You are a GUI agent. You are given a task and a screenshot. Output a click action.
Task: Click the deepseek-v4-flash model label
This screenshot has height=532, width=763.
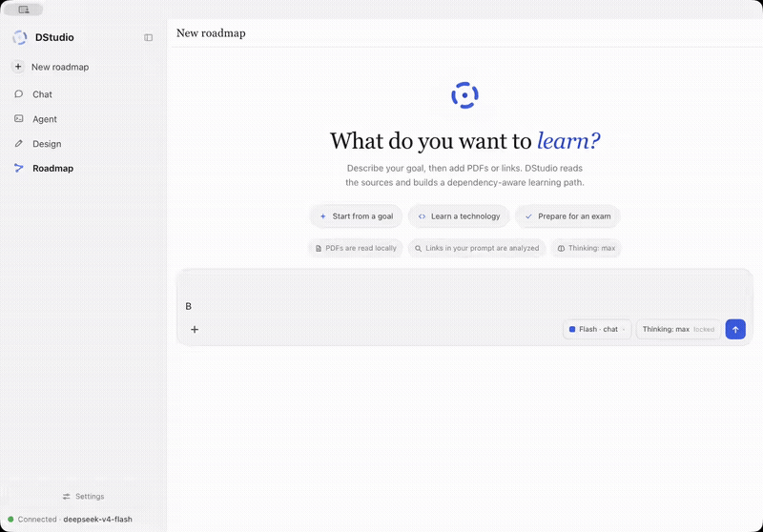coord(98,520)
